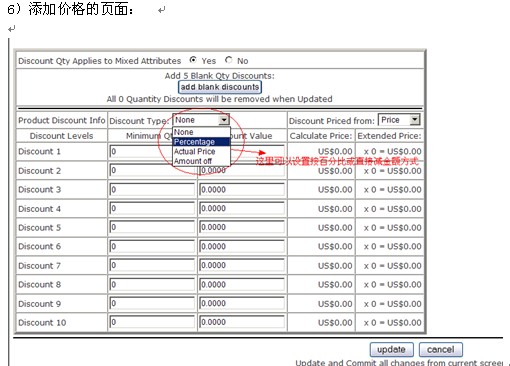Click Discount 3 calculated price US$0.00

[335, 189]
